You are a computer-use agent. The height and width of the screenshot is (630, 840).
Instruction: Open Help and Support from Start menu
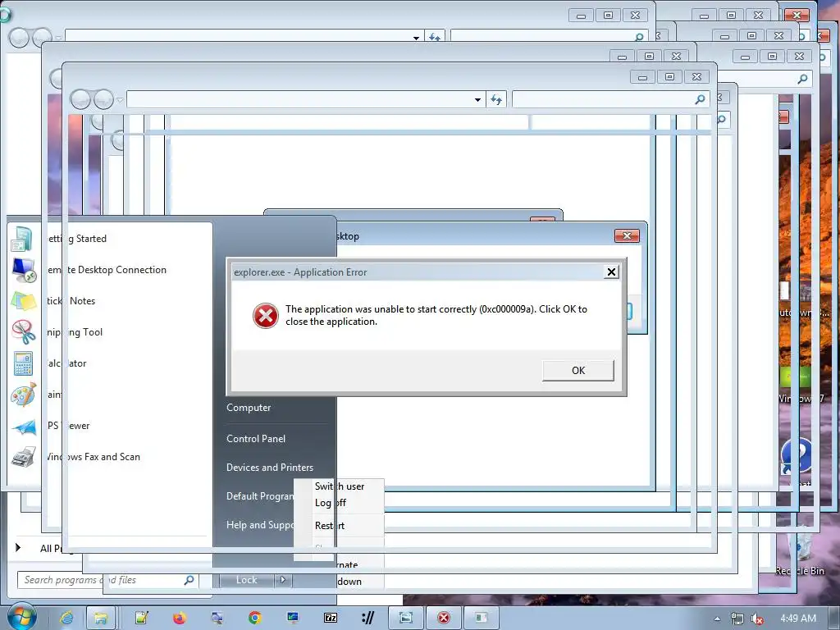(260, 526)
